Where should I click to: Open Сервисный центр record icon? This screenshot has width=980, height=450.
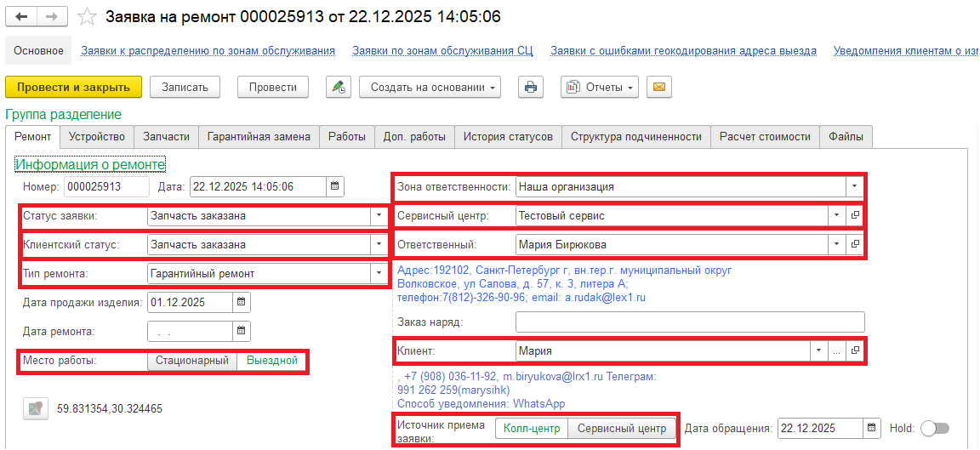[x=855, y=216]
